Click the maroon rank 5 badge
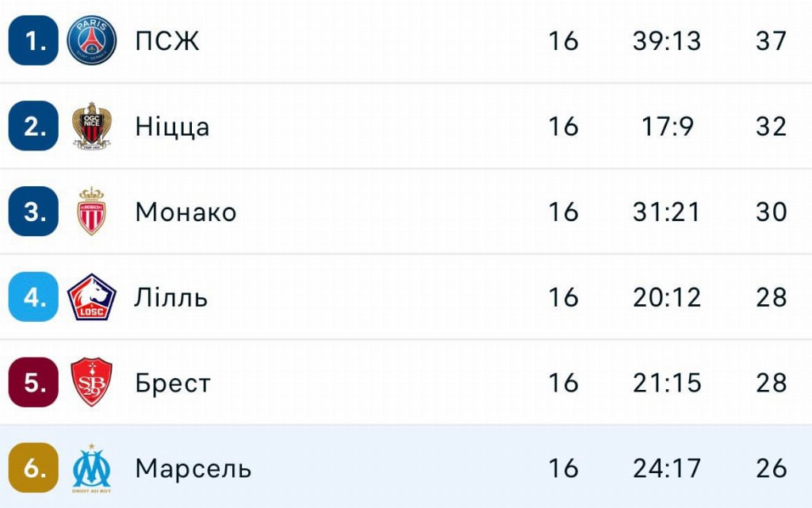 [33, 383]
